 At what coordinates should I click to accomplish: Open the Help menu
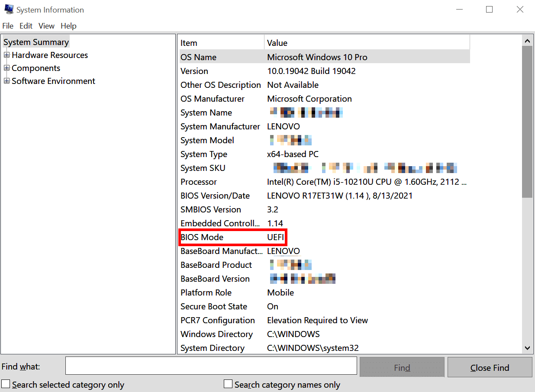(x=68, y=26)
